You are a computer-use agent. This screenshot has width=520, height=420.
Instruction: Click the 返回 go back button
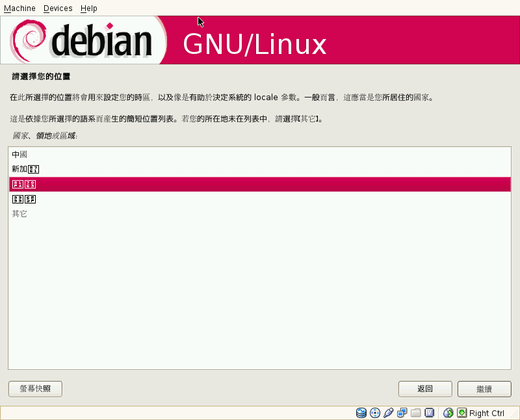click(x=425, y=389)
